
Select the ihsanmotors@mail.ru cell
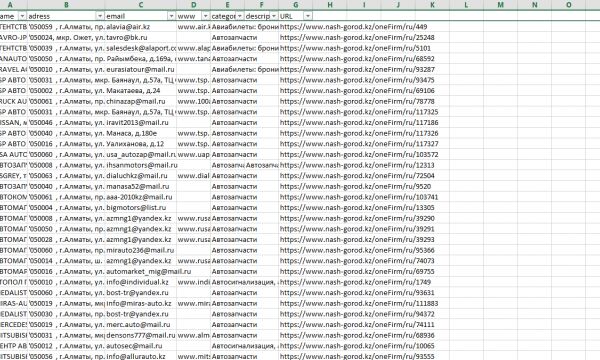141,165
